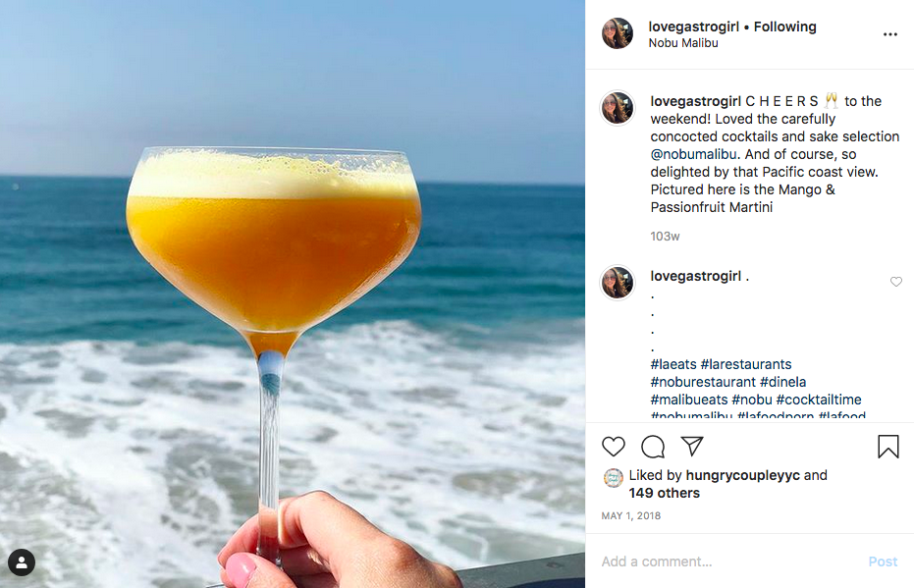914x588 pixels.
Task: Open the comment speech bubble icon
Action: point(653,447)
